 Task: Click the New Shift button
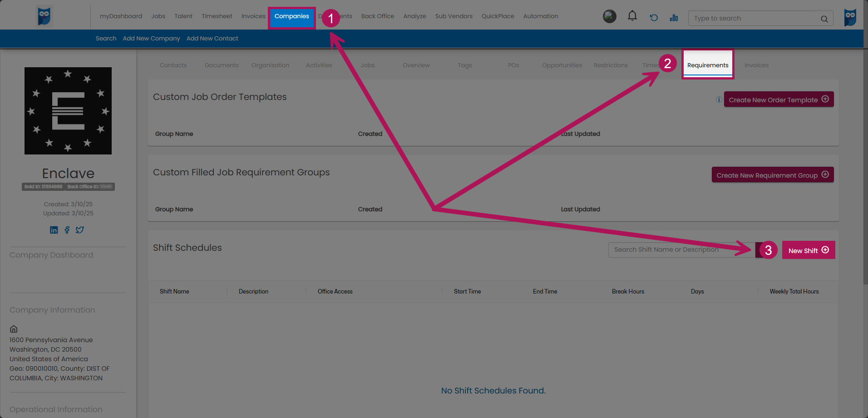click(808, 250)
